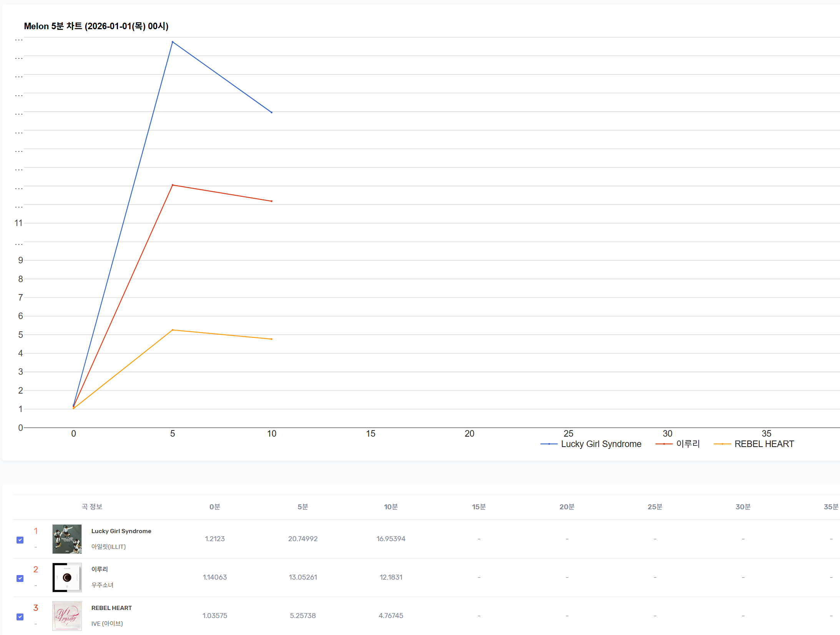Image resolution: width=840 pixels, height=635 pixels.
Task: Click the orange REBEL HEART legend marker
Action: pos(722,444)
